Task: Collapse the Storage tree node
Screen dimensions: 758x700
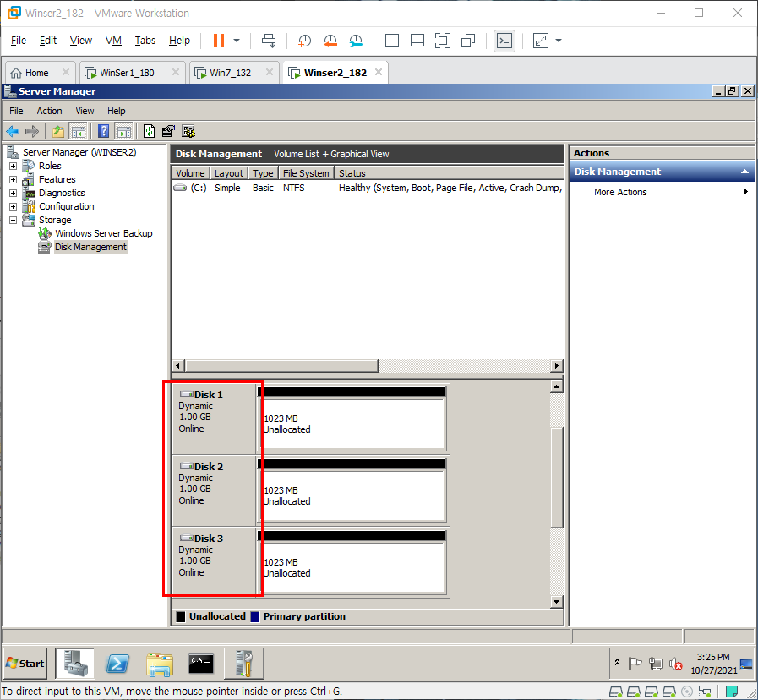Action: [x=13, y=220]
